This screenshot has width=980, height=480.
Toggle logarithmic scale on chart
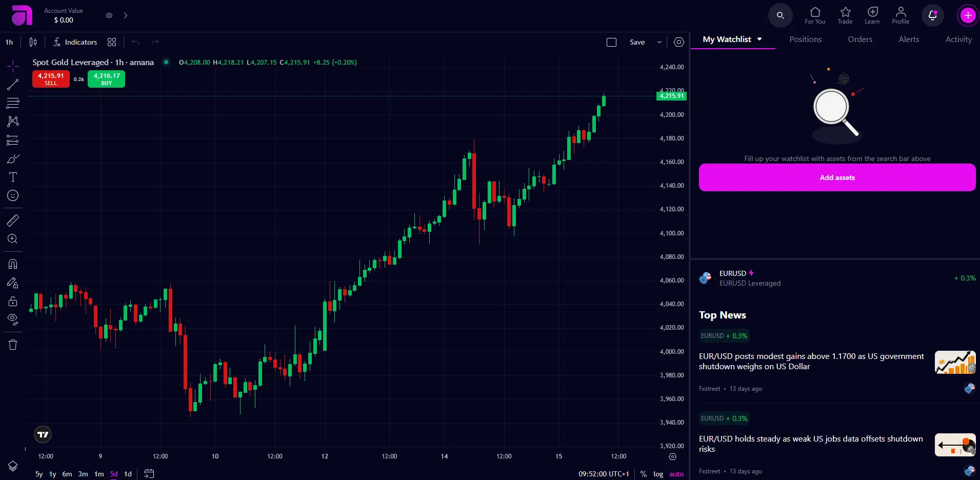pyautogui.click(x=658, y=474)
